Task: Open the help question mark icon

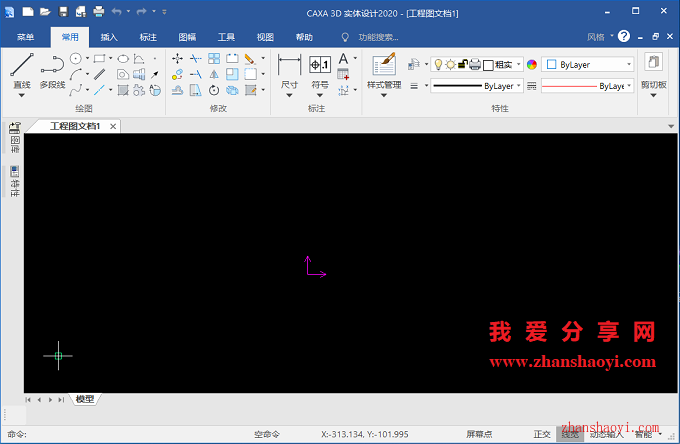Action: (x=624, y=36)
